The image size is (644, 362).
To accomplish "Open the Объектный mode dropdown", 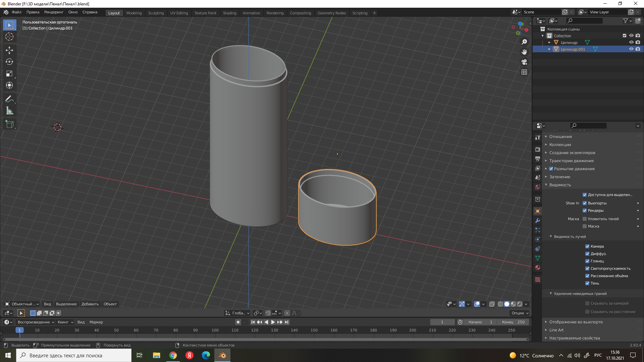I will [x=22, y=304].
